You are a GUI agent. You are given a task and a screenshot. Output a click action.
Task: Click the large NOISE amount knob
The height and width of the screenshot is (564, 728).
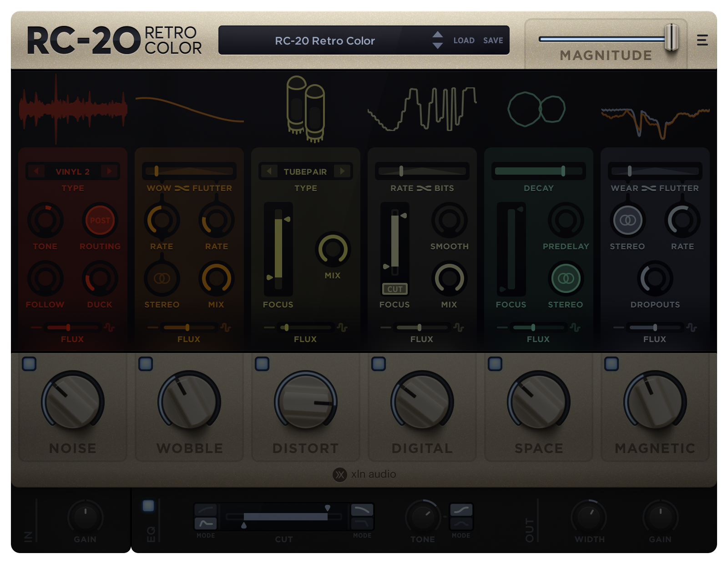73,401
